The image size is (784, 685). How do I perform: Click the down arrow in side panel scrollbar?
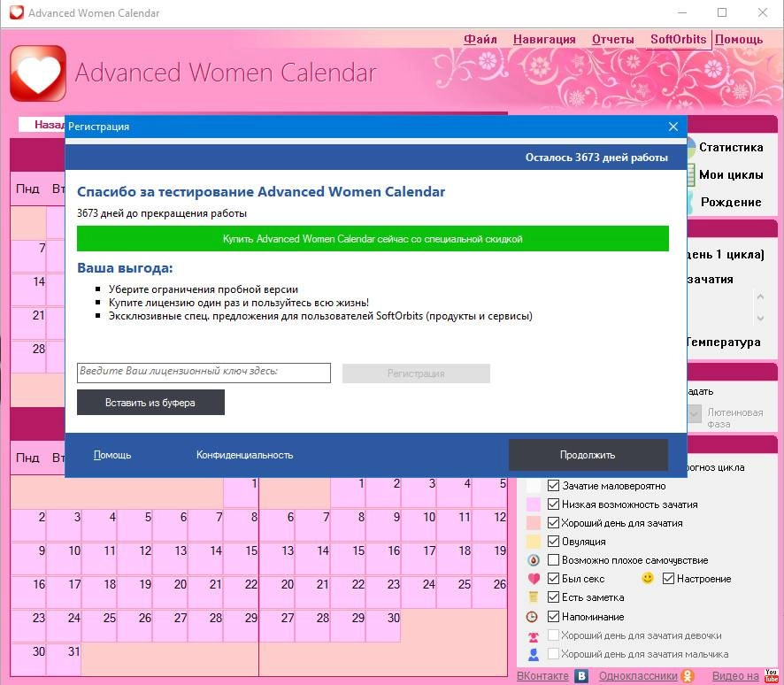(760, 318)
